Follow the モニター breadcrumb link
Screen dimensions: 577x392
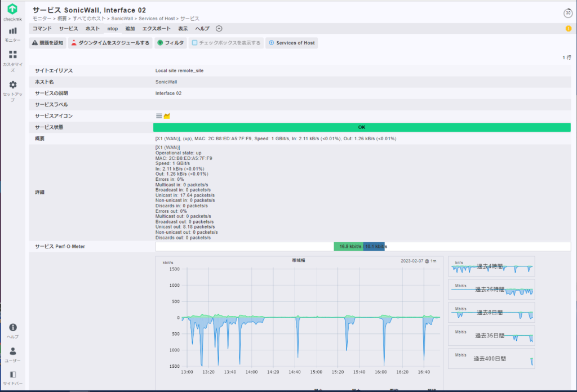pyautogui.click(x=42, y=19)
